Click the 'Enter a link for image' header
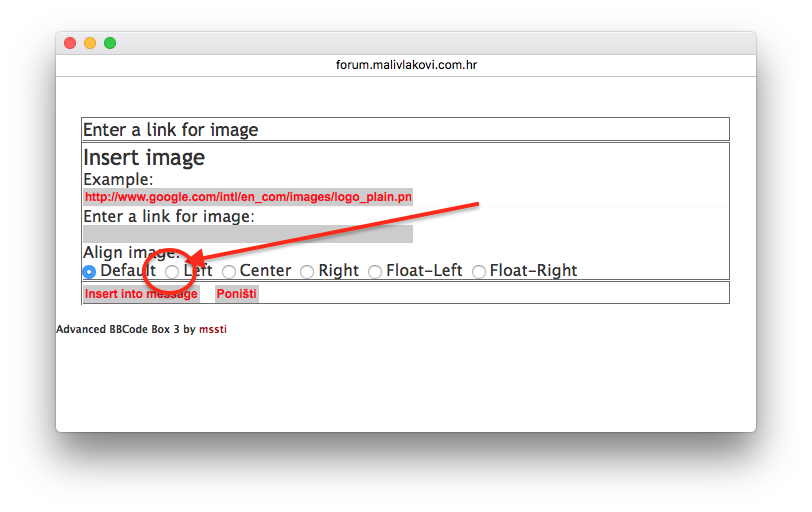Viewport: 812px width, 512px height. click(x=170, y=130)
